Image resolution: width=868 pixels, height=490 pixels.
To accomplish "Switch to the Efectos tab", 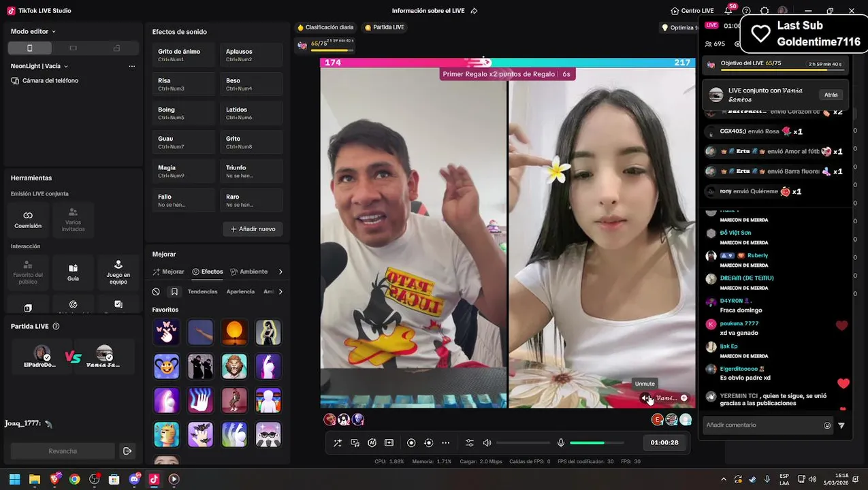I will click(208, 272).
